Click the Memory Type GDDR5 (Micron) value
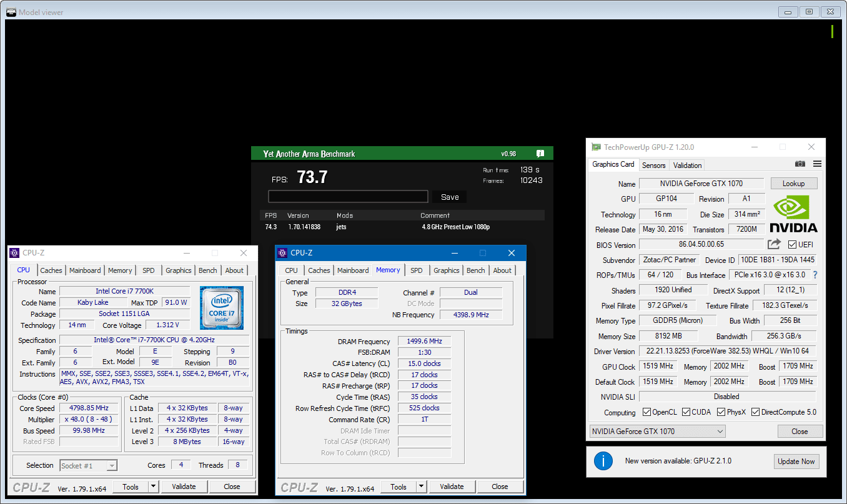847x504 pixels. pos(678,320)
